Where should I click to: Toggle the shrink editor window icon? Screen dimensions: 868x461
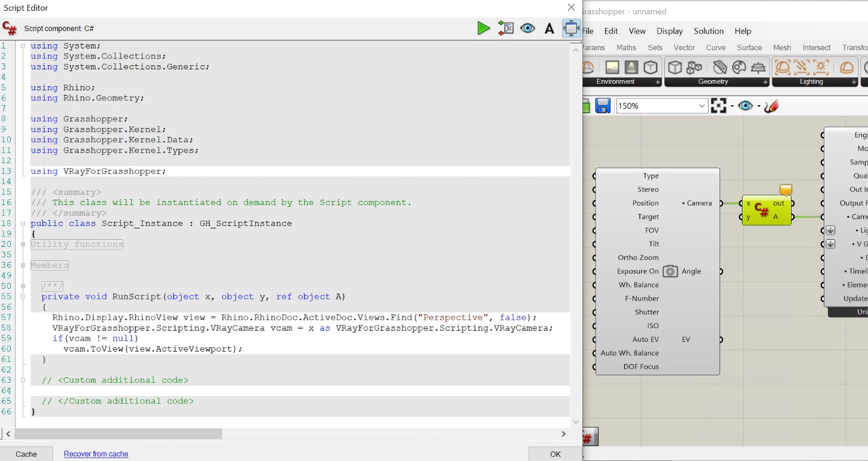click(x=571, y=28)
